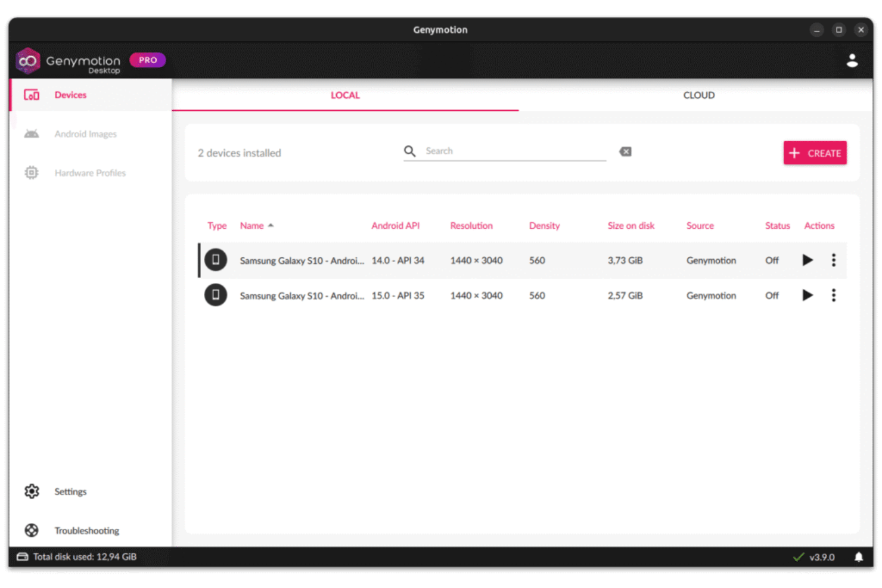Click the '15.0 - API 35' cell
882x588 pixels.
click(397, 295)
